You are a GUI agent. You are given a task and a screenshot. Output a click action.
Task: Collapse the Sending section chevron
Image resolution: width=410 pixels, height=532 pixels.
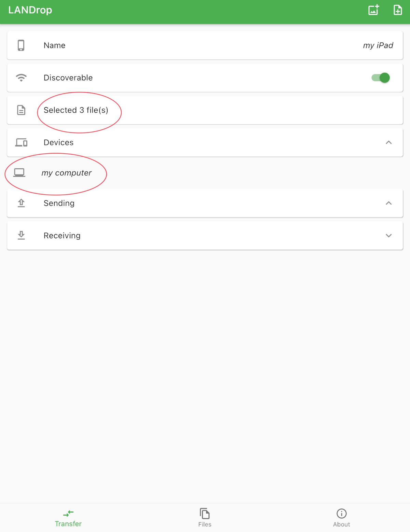pos(388,203)
